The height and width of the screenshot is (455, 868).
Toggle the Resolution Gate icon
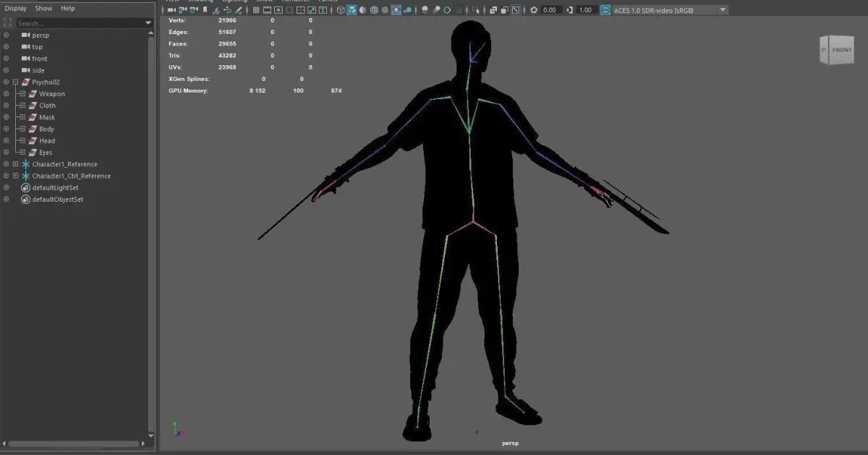coord(278,10)
